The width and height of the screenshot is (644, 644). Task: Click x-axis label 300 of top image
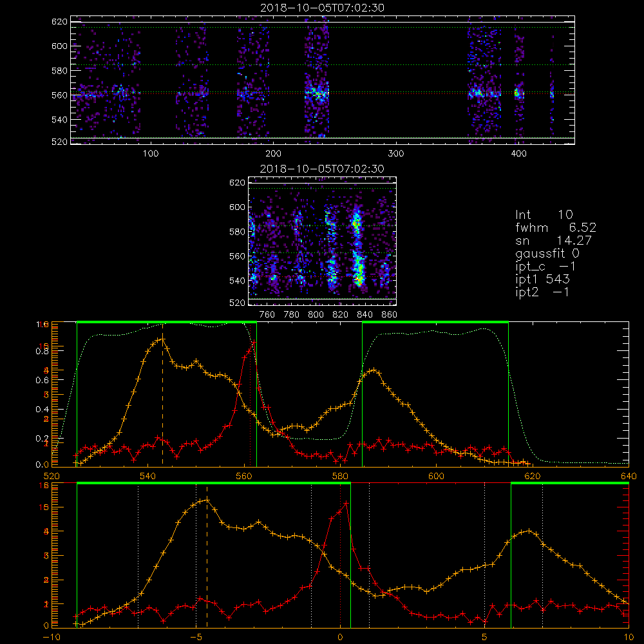click(395, 154)
